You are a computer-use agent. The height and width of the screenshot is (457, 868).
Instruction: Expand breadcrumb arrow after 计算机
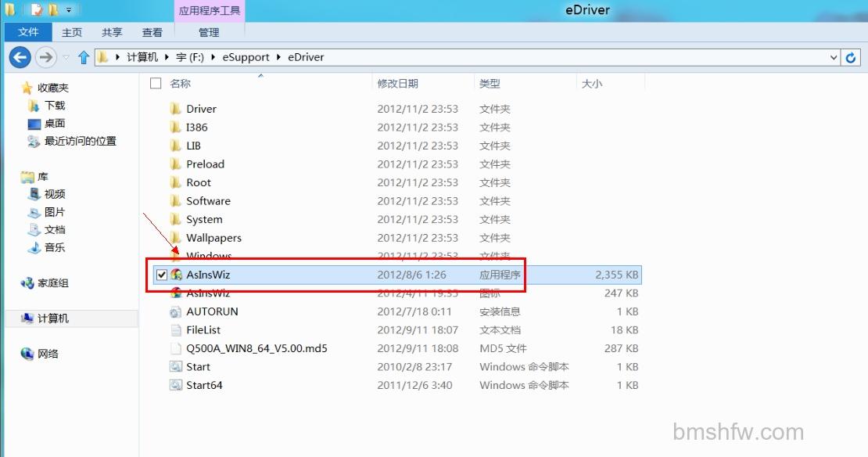(x=167, y=57)
